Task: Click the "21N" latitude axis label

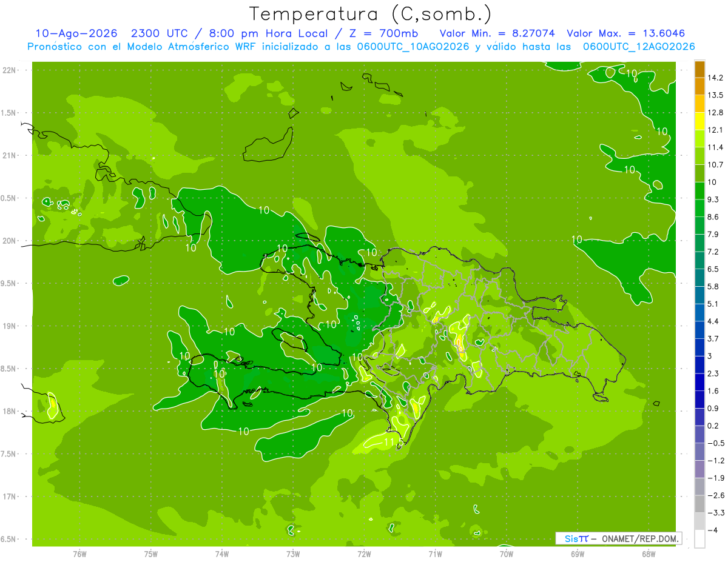Action: 9,155
